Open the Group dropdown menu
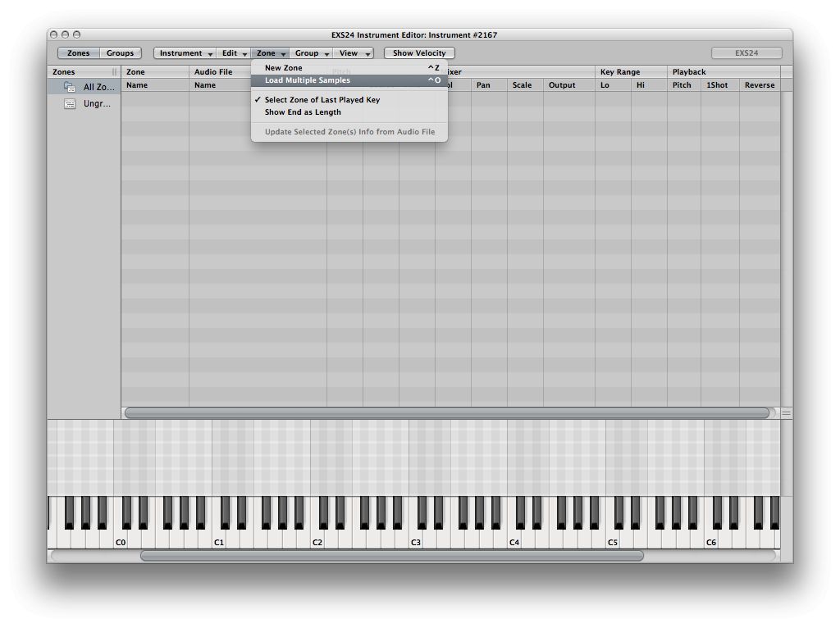 [312, 53]
